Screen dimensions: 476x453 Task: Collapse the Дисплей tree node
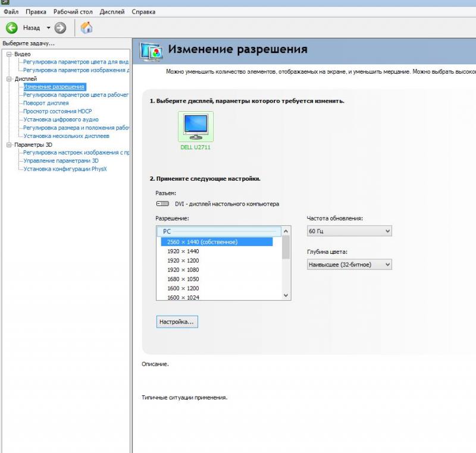tap(9, 79)
